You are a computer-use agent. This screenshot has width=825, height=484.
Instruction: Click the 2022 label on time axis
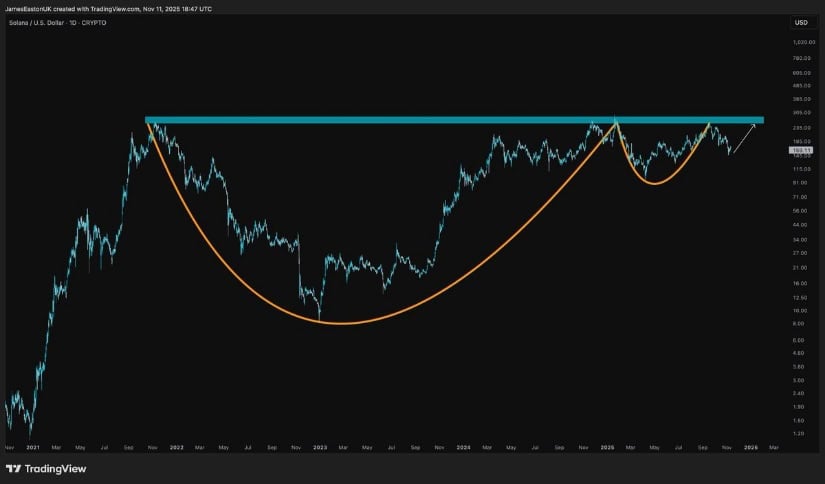point(177,448)
